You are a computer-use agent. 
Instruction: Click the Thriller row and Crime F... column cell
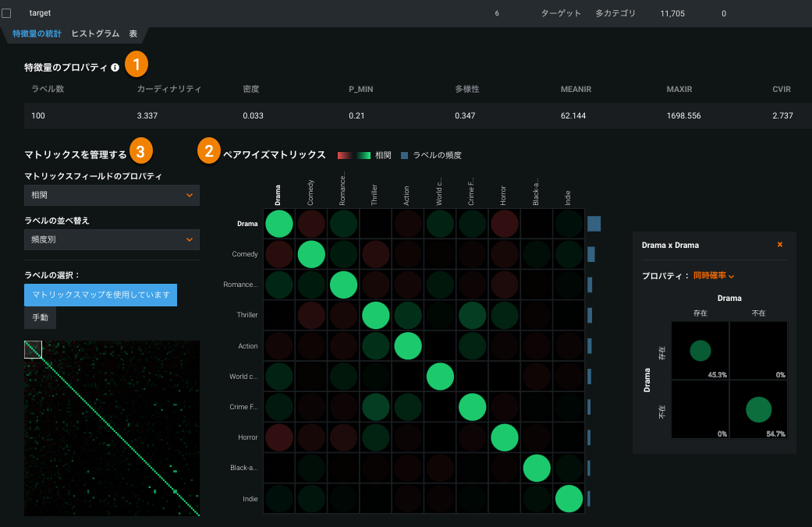coord(473,315)
